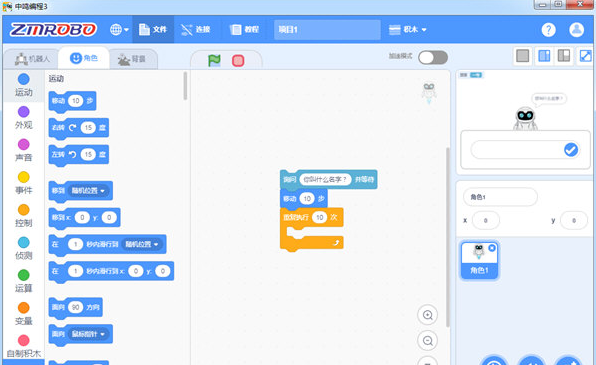Click x value in 移到 x y block

(82, 217)
